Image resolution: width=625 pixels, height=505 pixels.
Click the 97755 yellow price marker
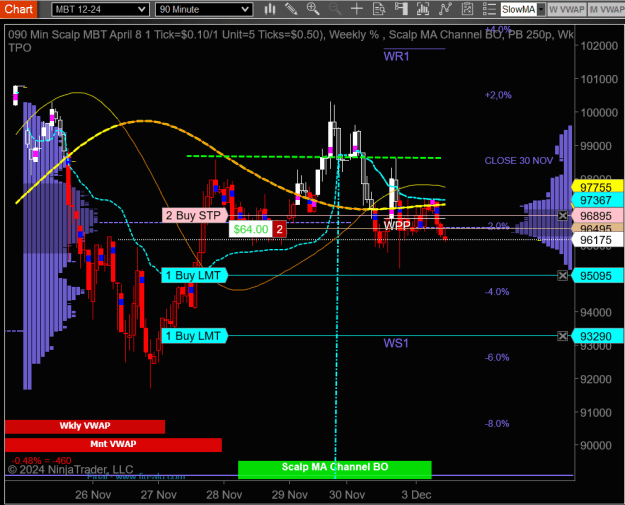pyautogui.click(x=597, y=187)
